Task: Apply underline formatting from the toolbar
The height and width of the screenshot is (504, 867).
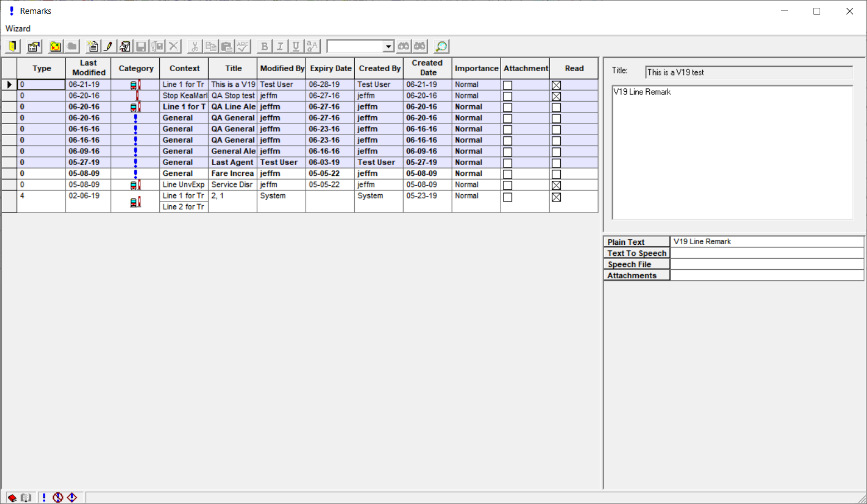Action: (295, 46)
